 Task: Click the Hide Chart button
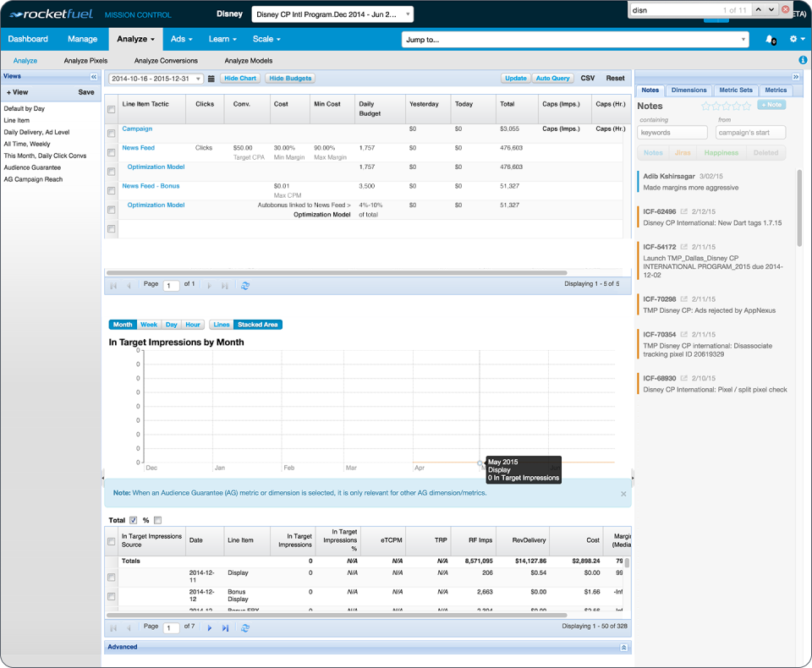[240, 78]
